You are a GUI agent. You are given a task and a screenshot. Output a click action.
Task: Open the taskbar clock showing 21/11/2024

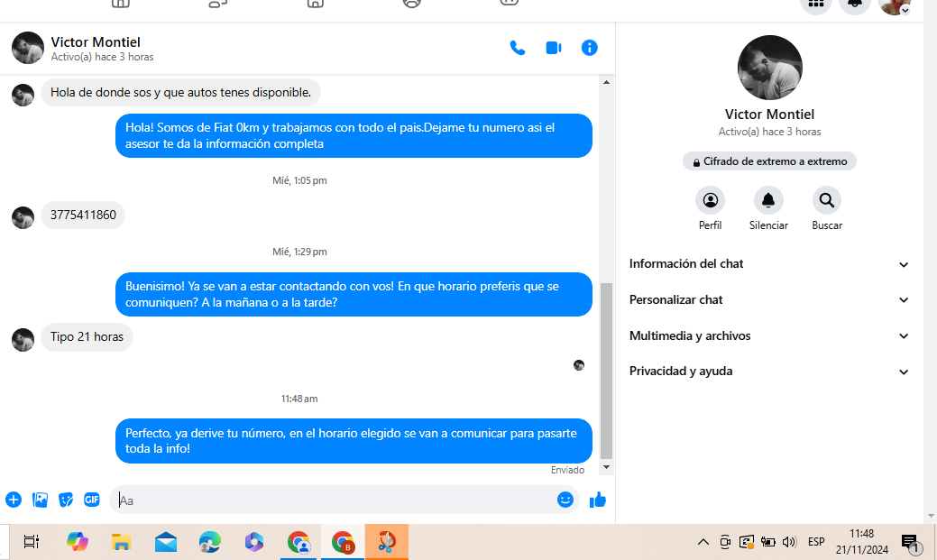pos(862,542)
